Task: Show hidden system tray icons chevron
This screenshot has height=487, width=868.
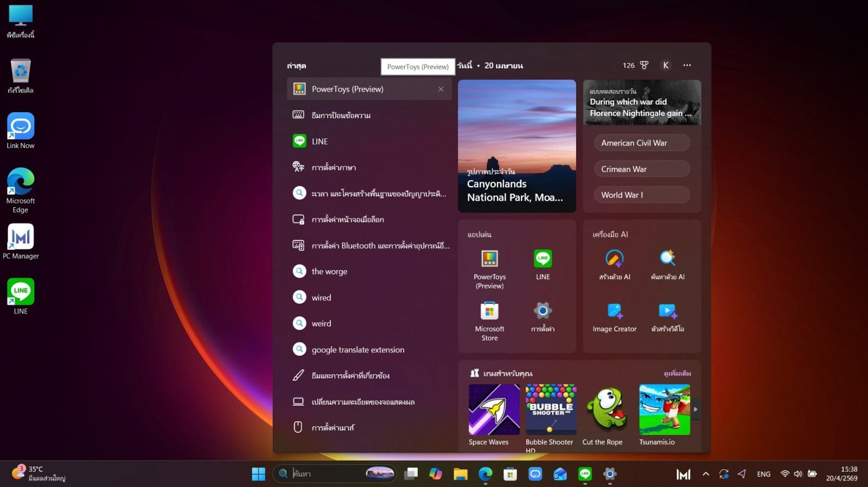Action: click(x=705, y=474)
